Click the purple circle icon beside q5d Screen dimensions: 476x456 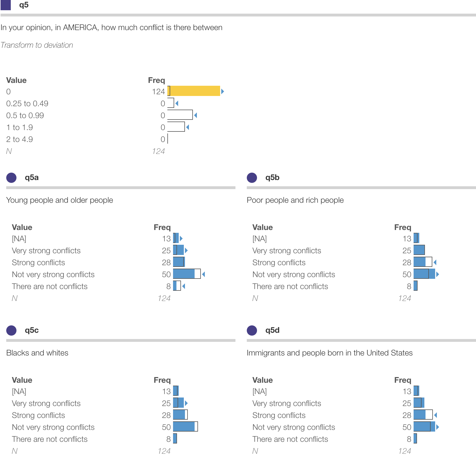252,331
